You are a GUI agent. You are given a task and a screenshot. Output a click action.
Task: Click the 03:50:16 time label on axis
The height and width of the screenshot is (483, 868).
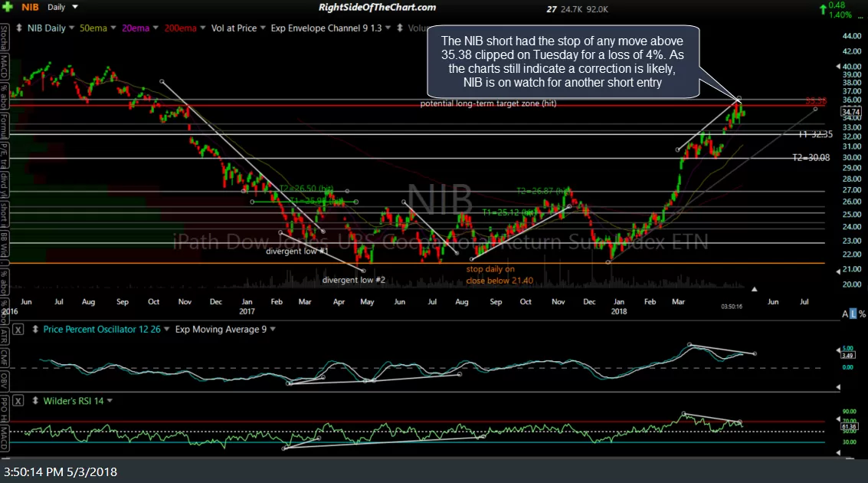pyautogui.click(x=732, y=307)
